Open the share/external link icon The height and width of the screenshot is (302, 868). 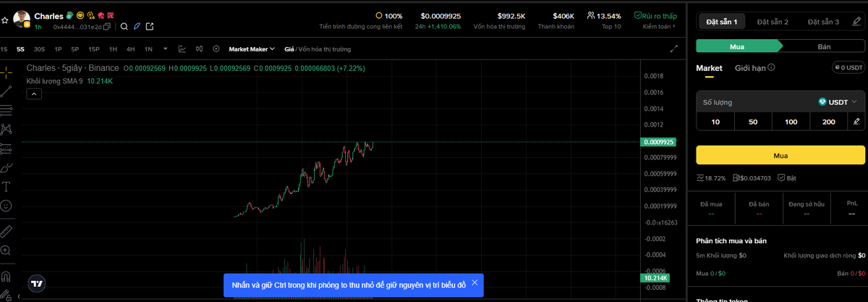pyautogui.click(x=150, y=27)
